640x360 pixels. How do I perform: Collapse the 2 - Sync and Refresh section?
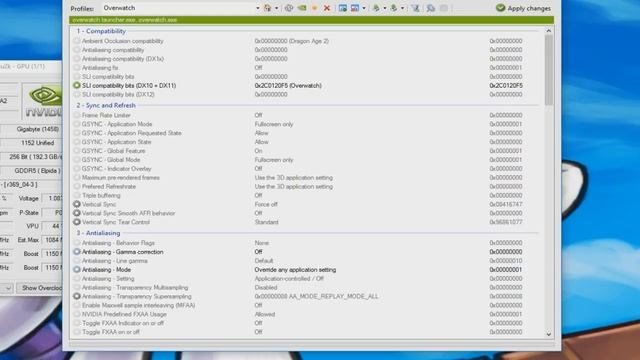106,105
